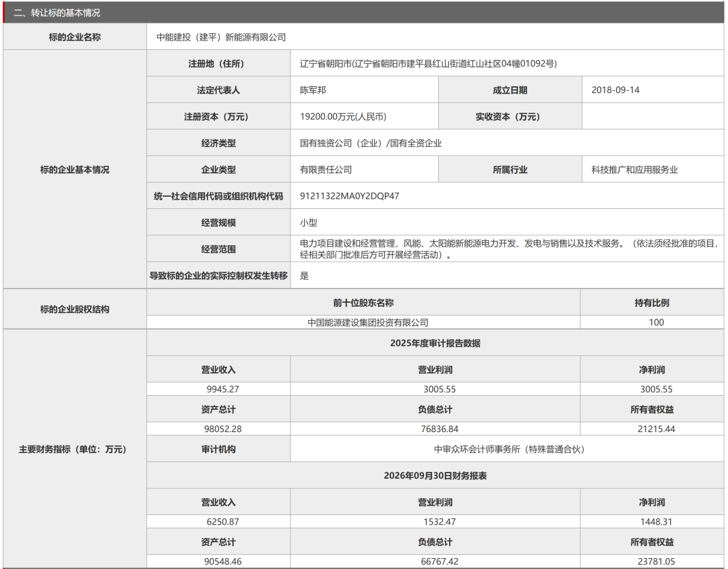This screenshot has height=569, width=728.
Task: Click the business scale value 小型
Action: 309,222
